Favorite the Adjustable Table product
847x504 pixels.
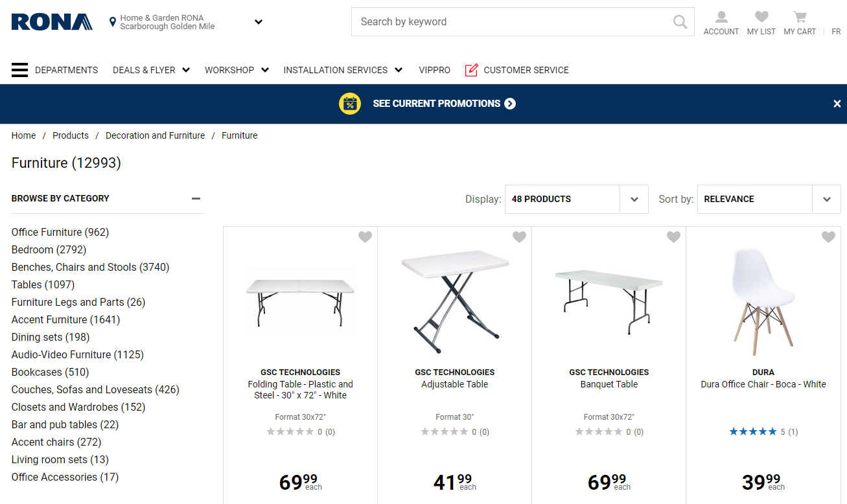click(519, 237)
